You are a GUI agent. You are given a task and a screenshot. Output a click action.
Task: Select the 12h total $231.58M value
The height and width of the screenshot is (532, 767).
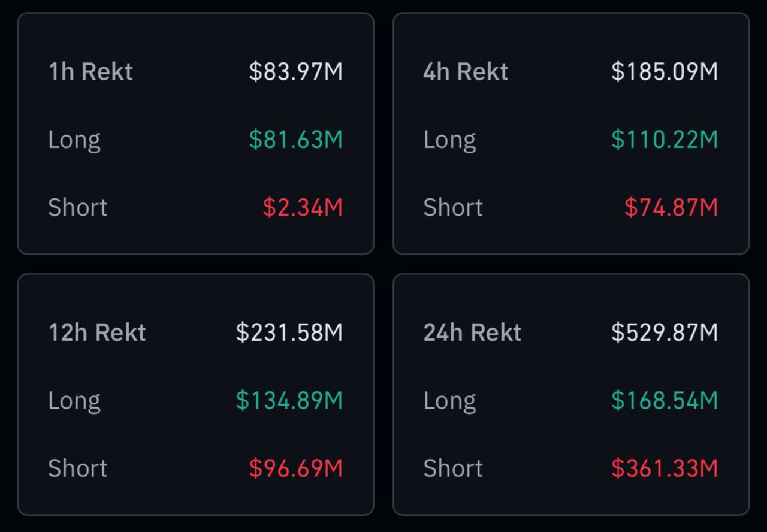(x=289, y=332)
